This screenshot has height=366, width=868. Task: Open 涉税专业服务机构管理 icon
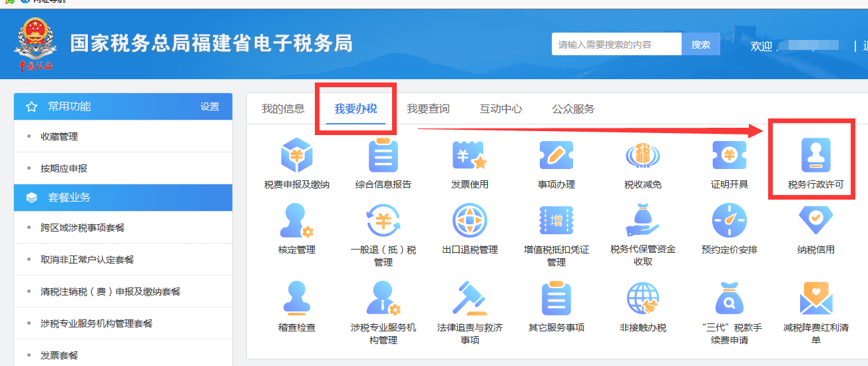(383, 298)
